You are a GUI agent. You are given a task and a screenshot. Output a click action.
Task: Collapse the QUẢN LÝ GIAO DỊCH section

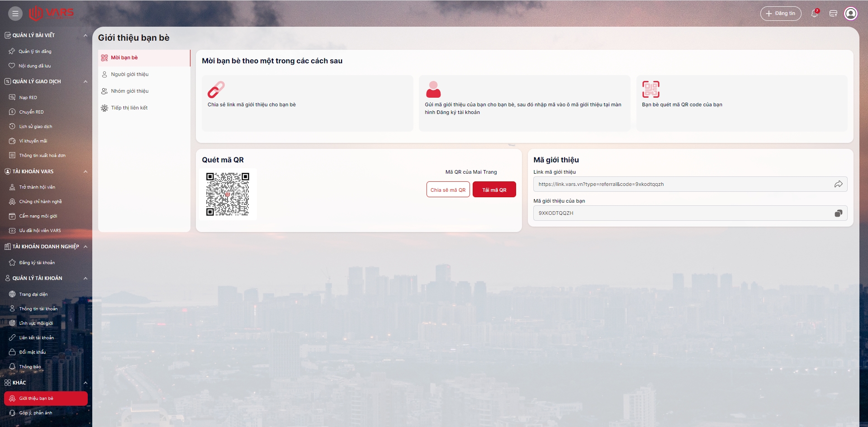(x=85, y=81)
